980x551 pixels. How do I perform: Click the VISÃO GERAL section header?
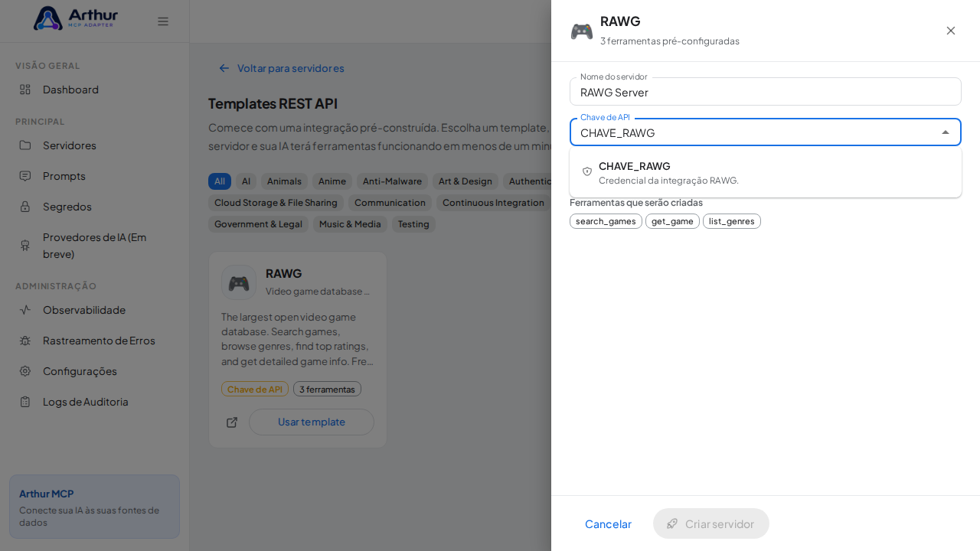click(x=47, y=66)
